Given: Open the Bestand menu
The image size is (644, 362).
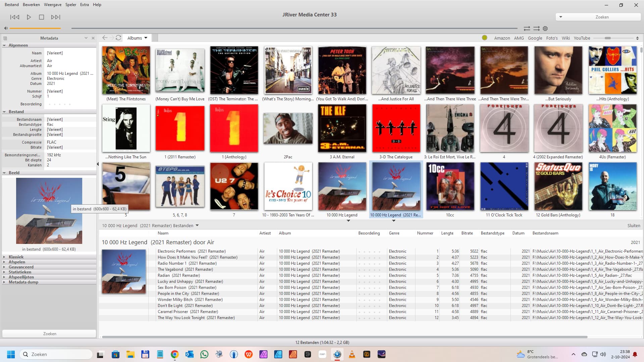Looking at the screenshot, I should [12, 5].
